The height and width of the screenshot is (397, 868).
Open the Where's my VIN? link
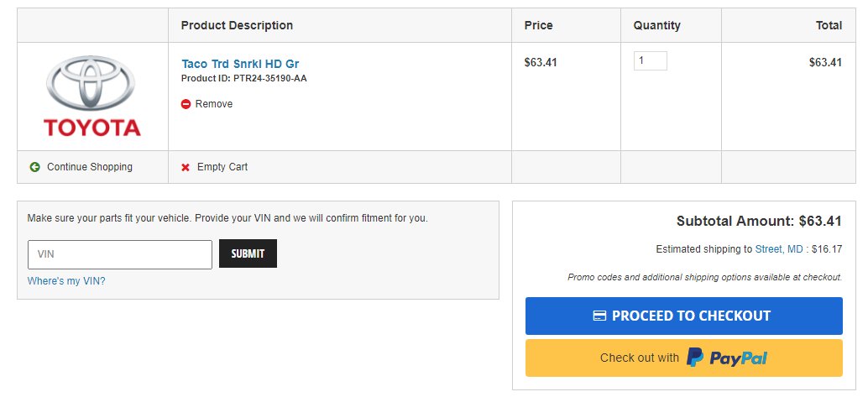[x=66, y=281]
